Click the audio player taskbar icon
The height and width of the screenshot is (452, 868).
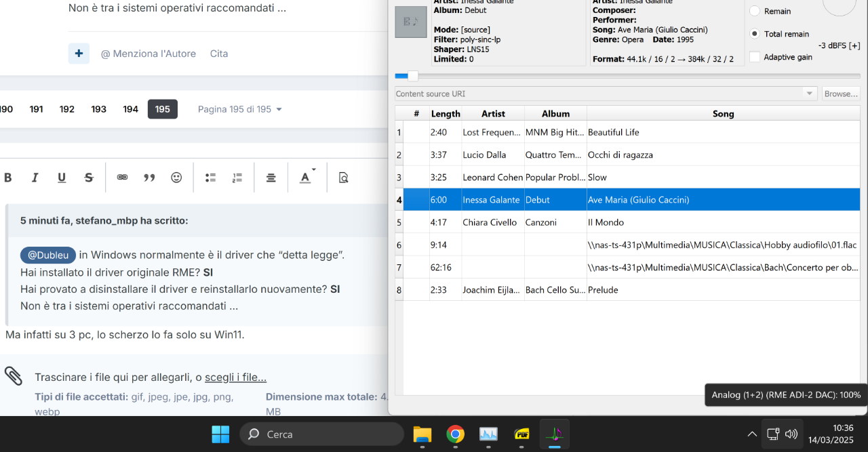coord(555,434)
